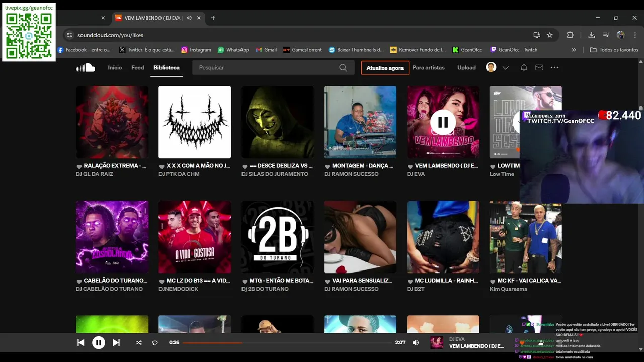Bookmark this page with the star
This screenshot has width=644, height=362.
click(550, 35)
